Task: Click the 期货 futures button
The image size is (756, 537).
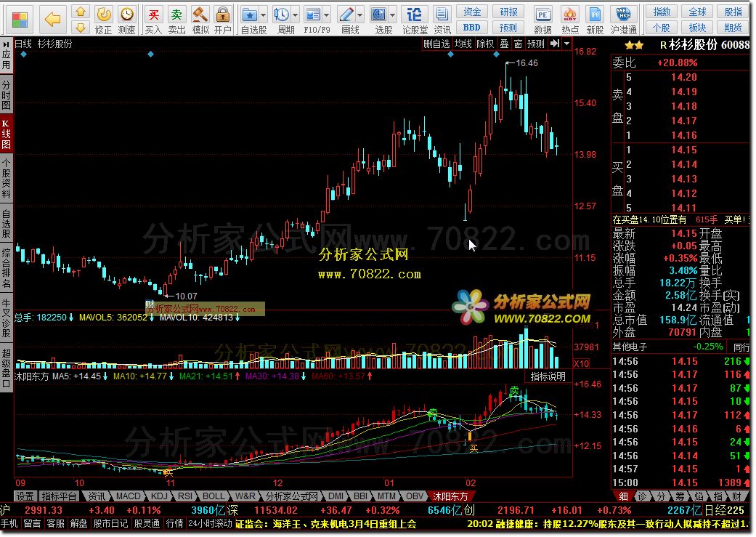Action: click(733, 28)
